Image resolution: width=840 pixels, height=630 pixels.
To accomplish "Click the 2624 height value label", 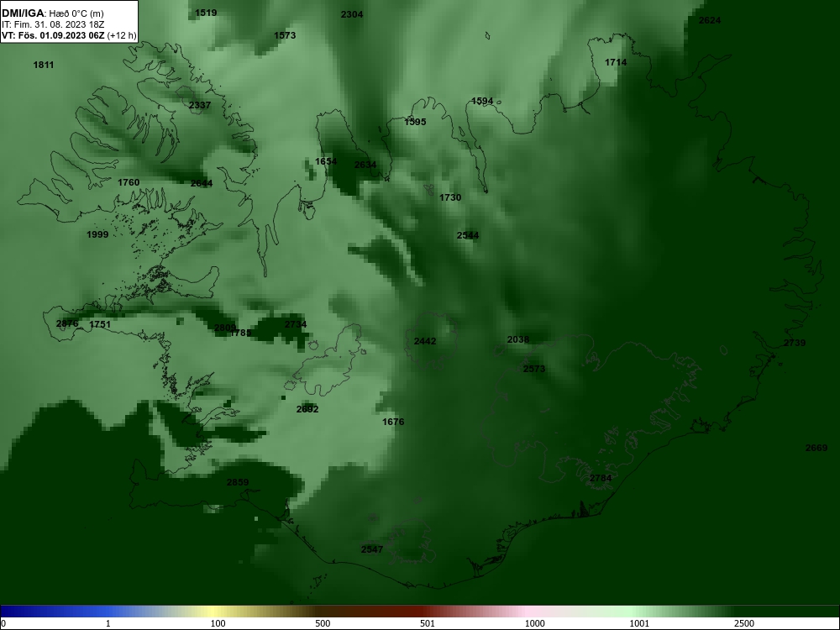I will click(710, 20).
